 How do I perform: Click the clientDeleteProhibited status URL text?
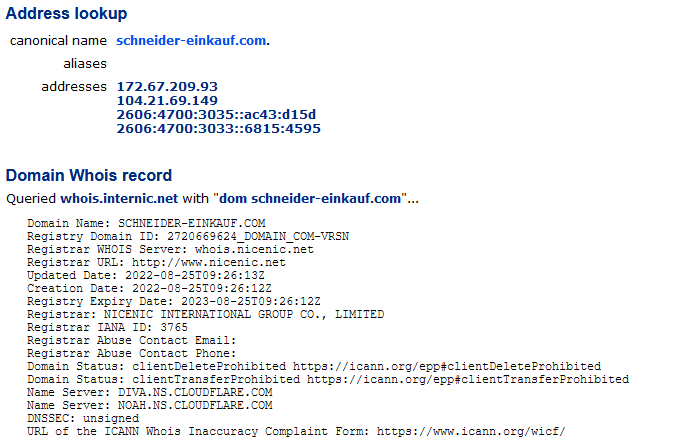tap(447, 367)
